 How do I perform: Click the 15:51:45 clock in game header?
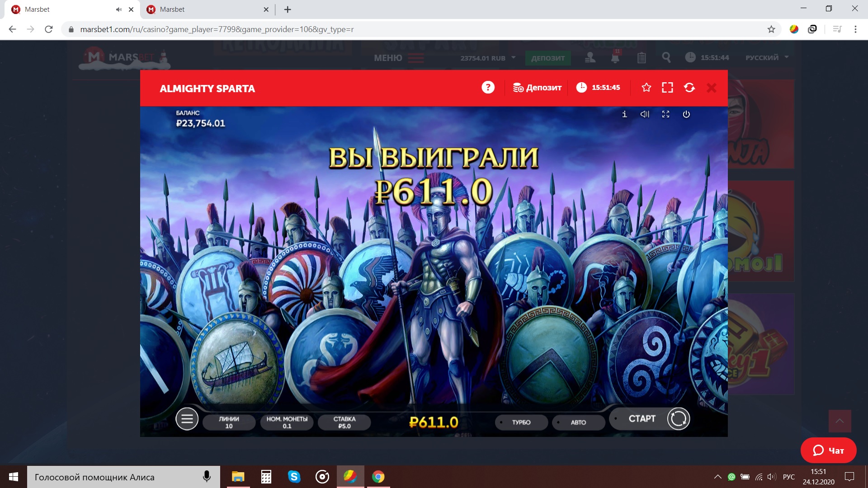click(x=598, y=87)
